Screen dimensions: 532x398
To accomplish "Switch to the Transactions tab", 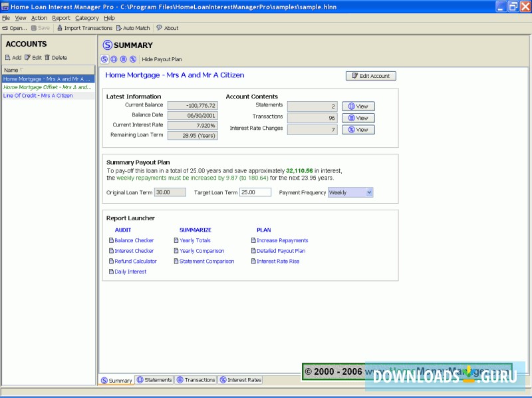I will coord(196,380).
